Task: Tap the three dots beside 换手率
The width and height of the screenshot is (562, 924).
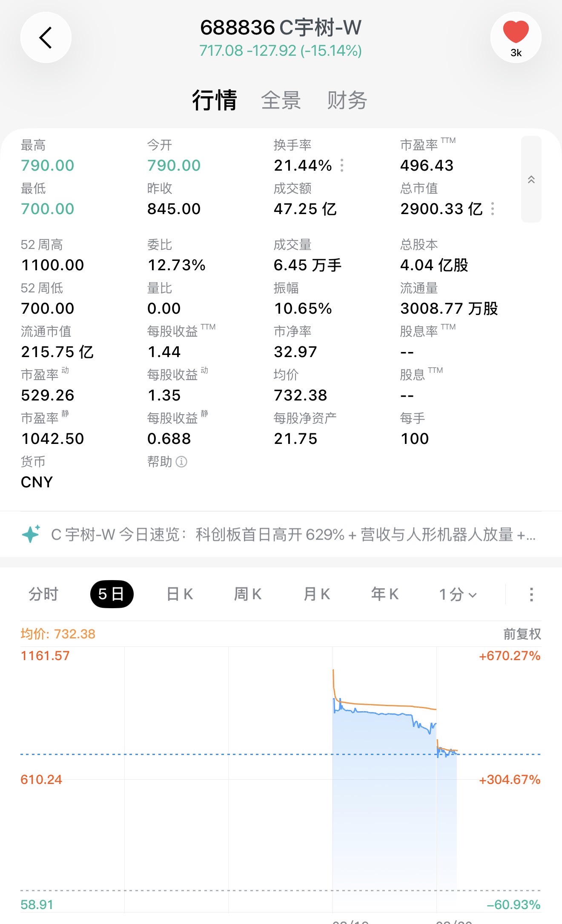Action: click(x=342, y=165)
